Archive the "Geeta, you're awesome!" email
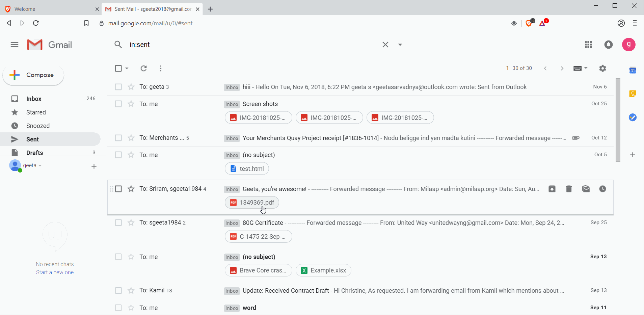This screenshot has height=315, width=644. [x=552, y=189]
